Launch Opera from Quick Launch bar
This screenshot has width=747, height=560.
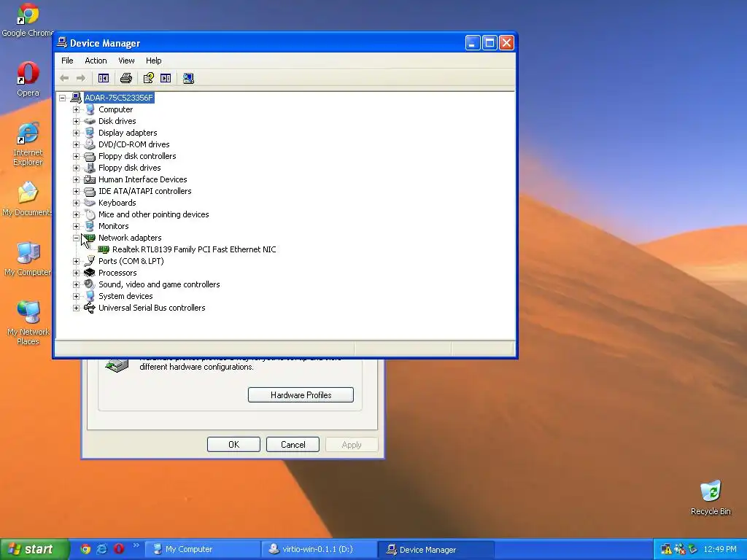(x=119, y=549)
